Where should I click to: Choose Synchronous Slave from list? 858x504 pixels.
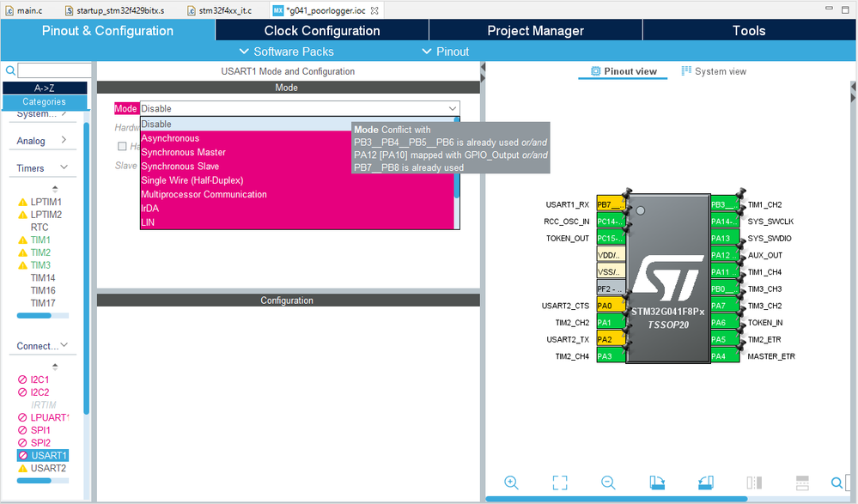tap(297, 167)
